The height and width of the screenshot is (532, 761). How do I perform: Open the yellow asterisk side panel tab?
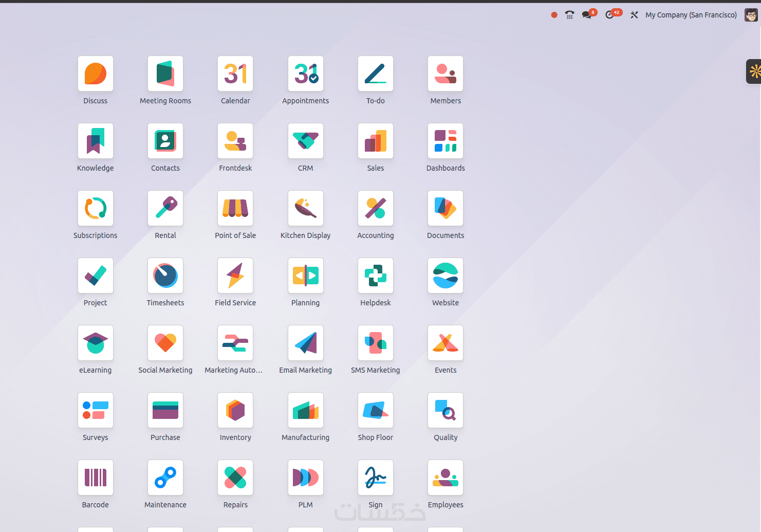(x=754, y=71)
